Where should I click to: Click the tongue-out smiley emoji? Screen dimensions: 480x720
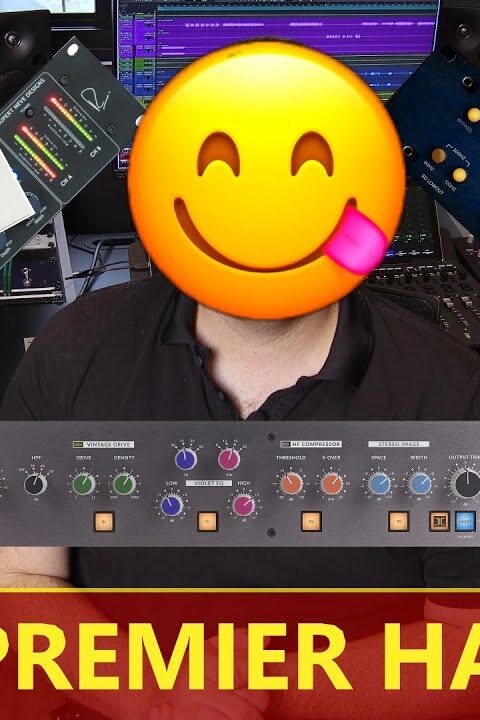(x=266, y=180)
